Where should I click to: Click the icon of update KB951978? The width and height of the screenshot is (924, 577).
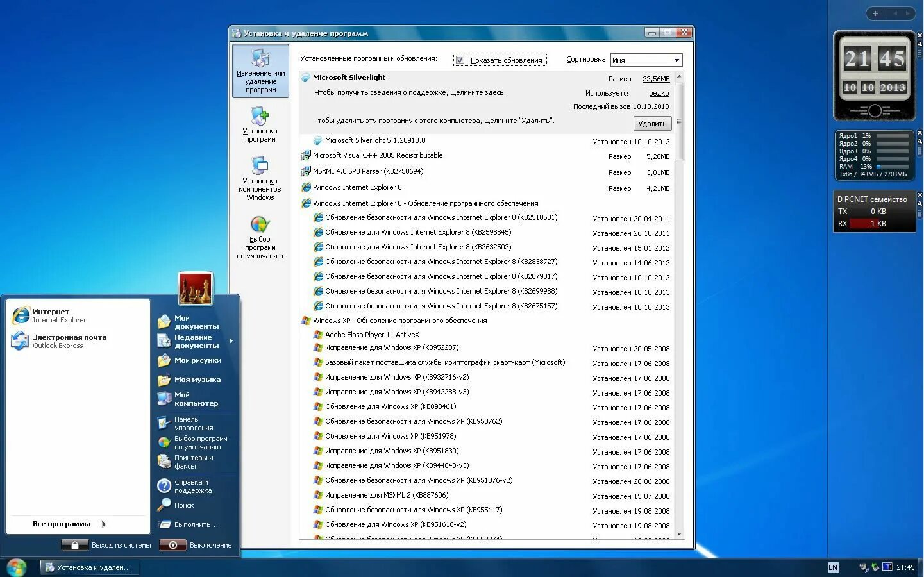point(318,437)
